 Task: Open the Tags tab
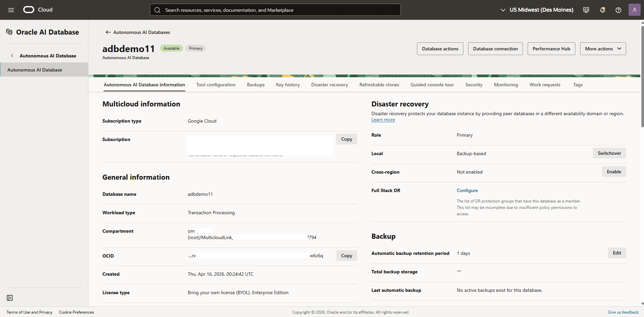click(578, 85)
